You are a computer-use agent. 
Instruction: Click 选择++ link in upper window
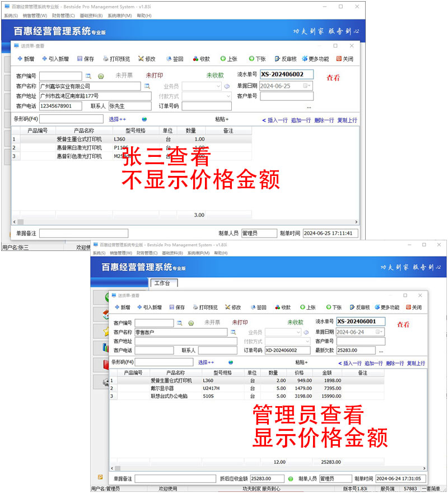click(117, 119)
